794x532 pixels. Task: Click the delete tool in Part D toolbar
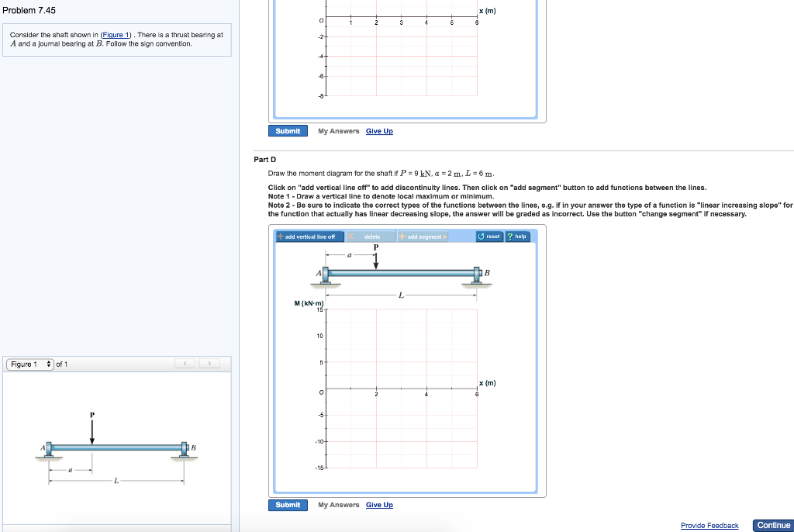(371, 237)
